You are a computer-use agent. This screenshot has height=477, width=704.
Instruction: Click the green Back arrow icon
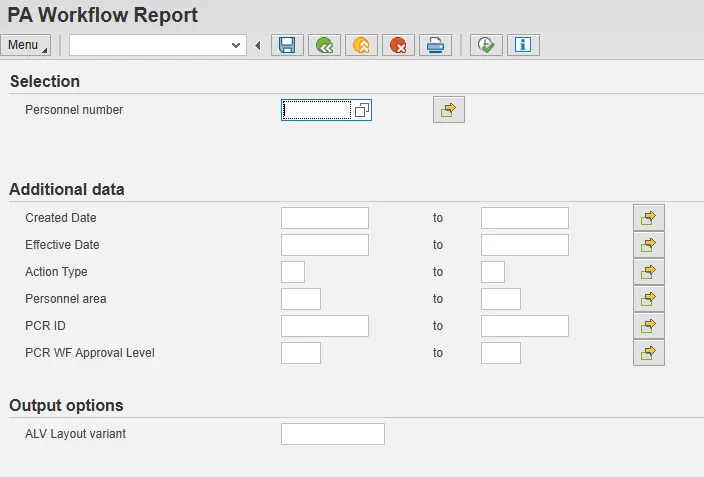(x=324, y=45)
